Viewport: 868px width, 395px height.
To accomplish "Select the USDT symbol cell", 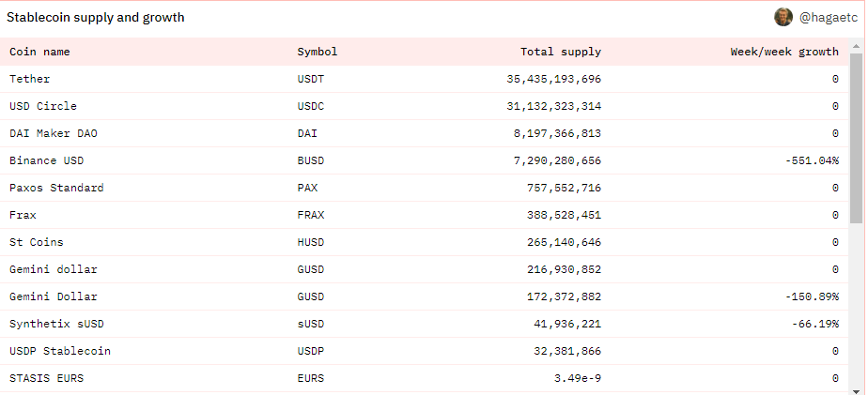I will pos(311,79).
